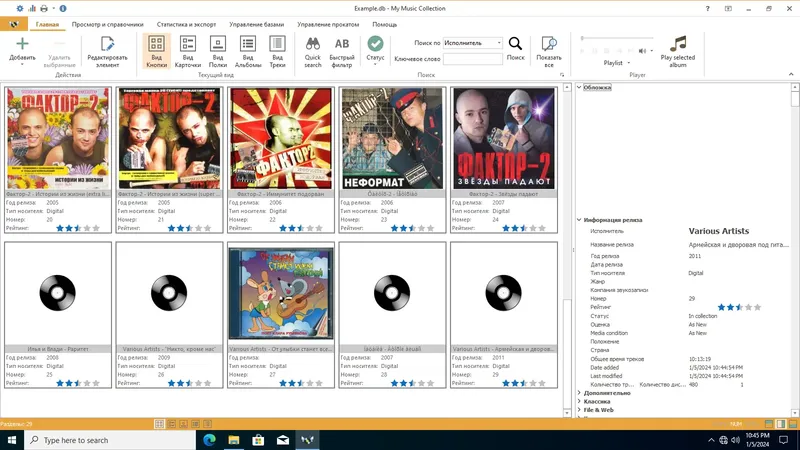Switch to Вид Треки view
Viewport: 800px width, 450px height.
[x=278, y=51]
